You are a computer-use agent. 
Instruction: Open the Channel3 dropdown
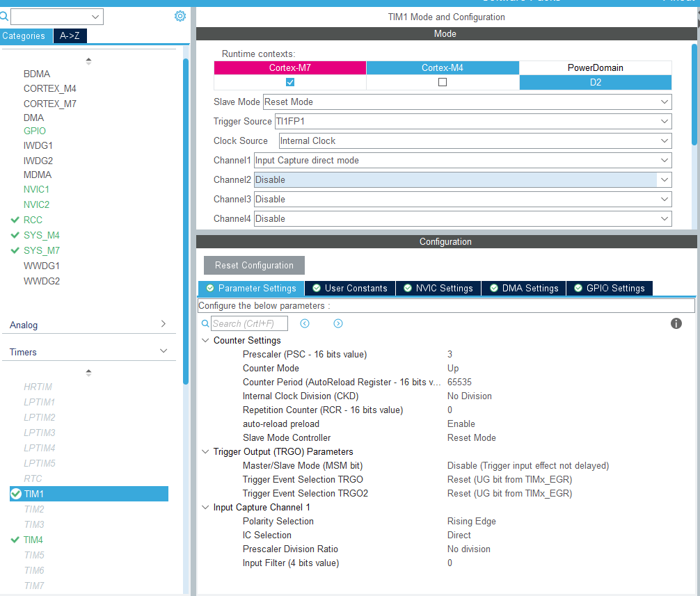(463, 200)
